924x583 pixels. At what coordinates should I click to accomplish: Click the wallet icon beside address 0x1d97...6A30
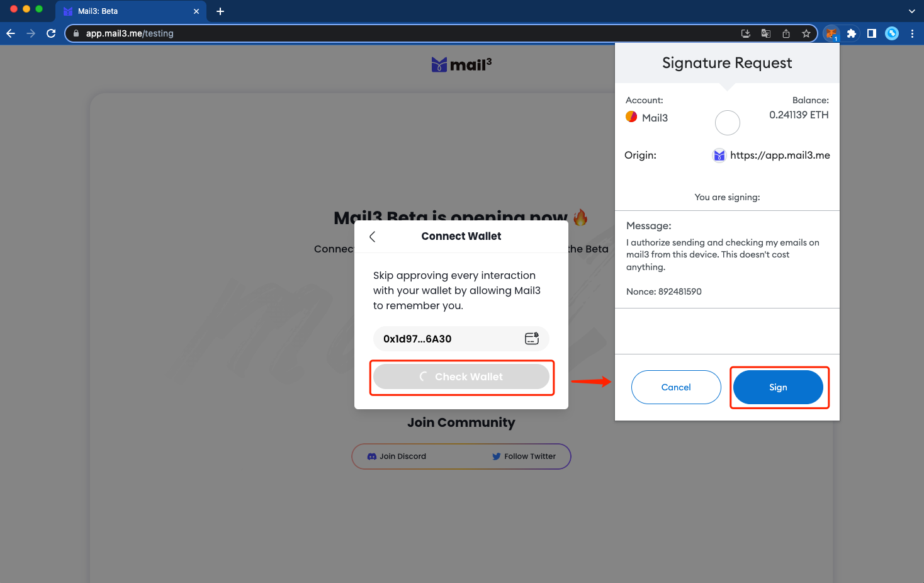532,338
